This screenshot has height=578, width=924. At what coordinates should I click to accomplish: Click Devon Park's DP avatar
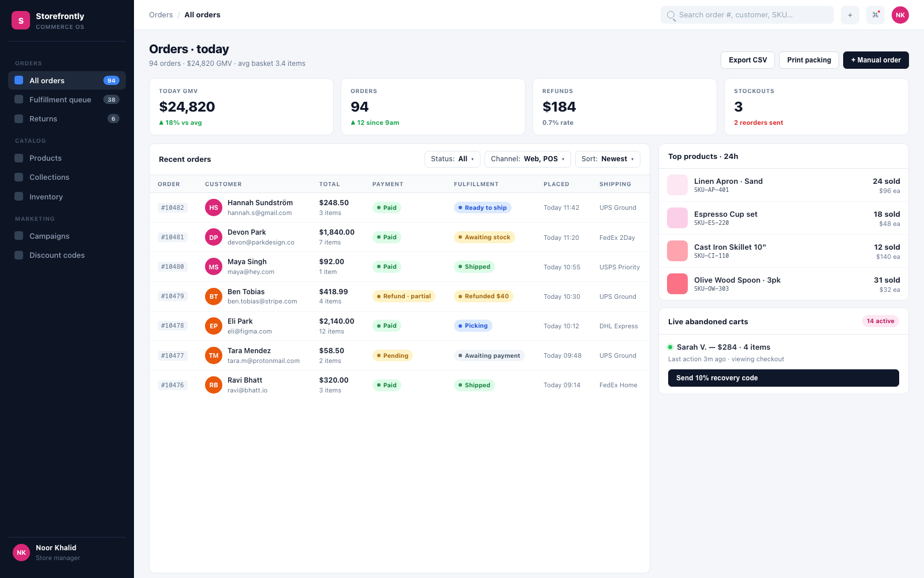click(214, 237)
